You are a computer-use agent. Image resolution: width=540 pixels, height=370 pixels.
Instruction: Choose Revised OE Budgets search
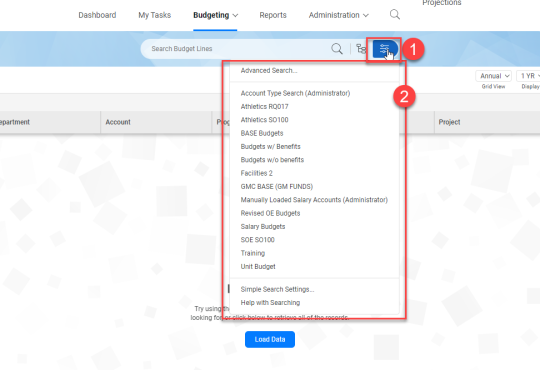pos(270,213)
